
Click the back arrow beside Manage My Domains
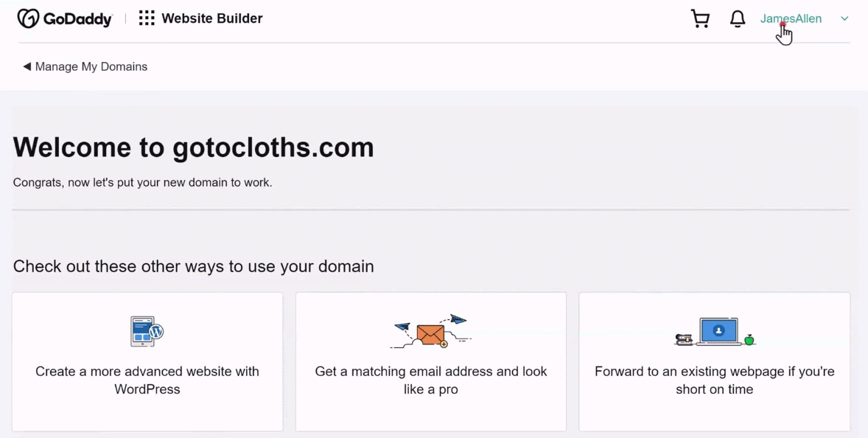pyautogui.click(x=27, y=66)
